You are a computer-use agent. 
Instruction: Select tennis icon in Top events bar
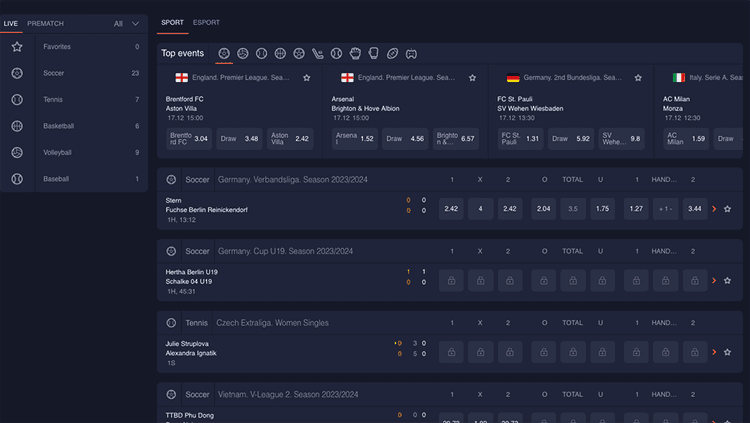click(261, 54)
